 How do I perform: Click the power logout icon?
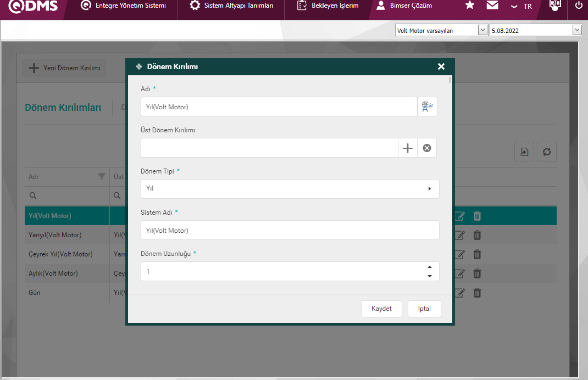579,5
